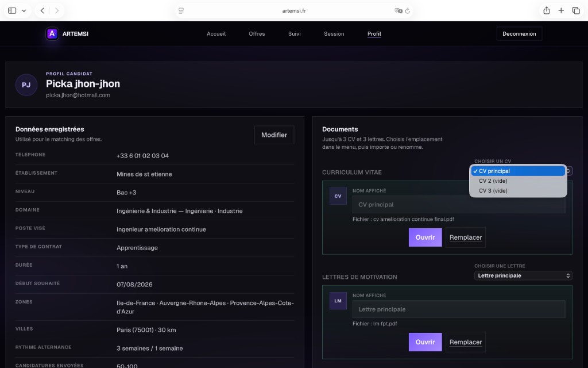Open the Suivi nav item
Viewport: 588px width, 368px height.
click(x=295, y=34)
